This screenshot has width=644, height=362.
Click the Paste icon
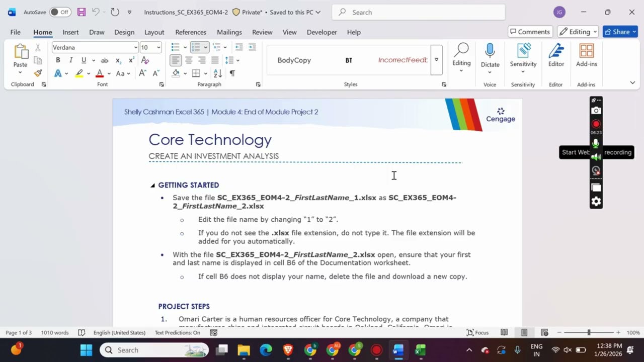21,52
